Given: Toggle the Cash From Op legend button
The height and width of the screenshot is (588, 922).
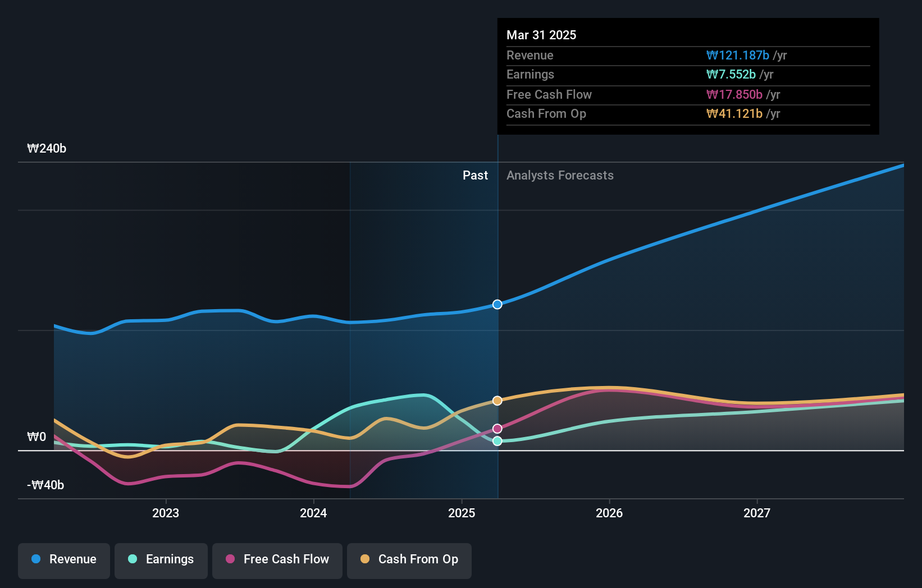Looking at the screenshot, I should (409, 561).
